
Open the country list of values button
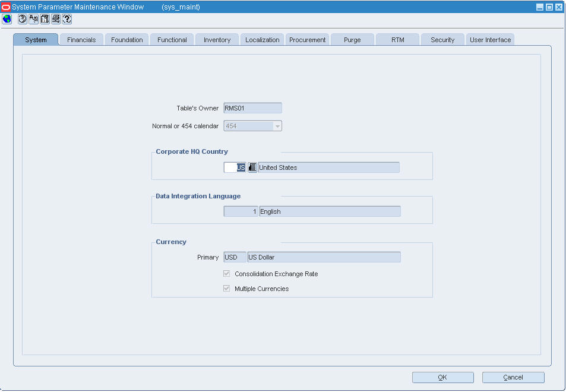[x=252, y=167]
